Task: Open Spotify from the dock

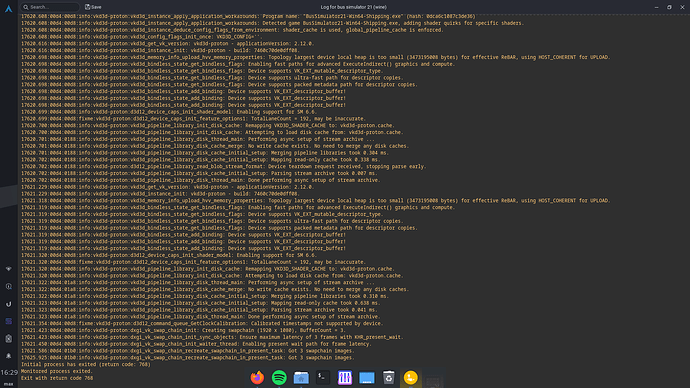Action: coord(279,377)
